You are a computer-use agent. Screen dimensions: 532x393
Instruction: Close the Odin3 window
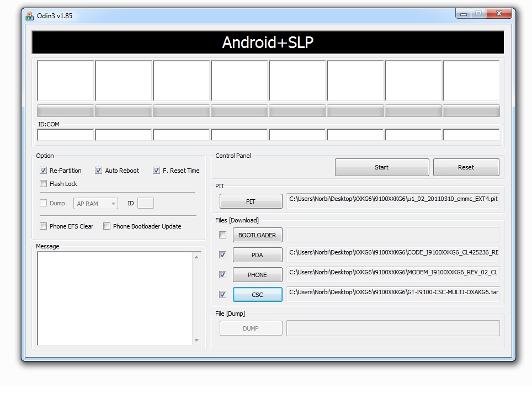(x=499, y=14)
